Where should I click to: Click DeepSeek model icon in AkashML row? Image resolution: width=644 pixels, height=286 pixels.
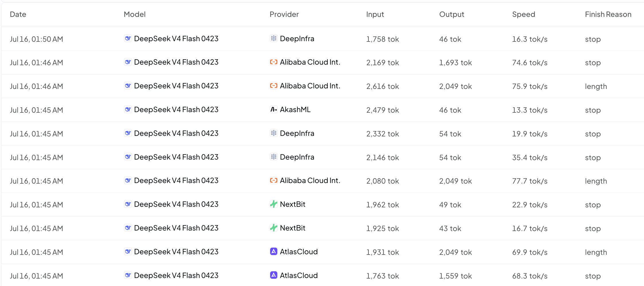coord(128,110)
